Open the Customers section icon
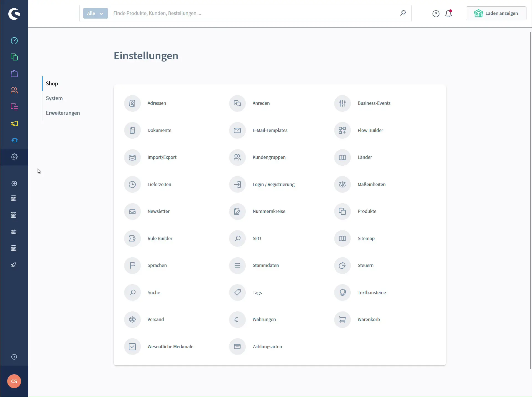The height and width of the screenshot is (397, 532). tap(14, 90)
